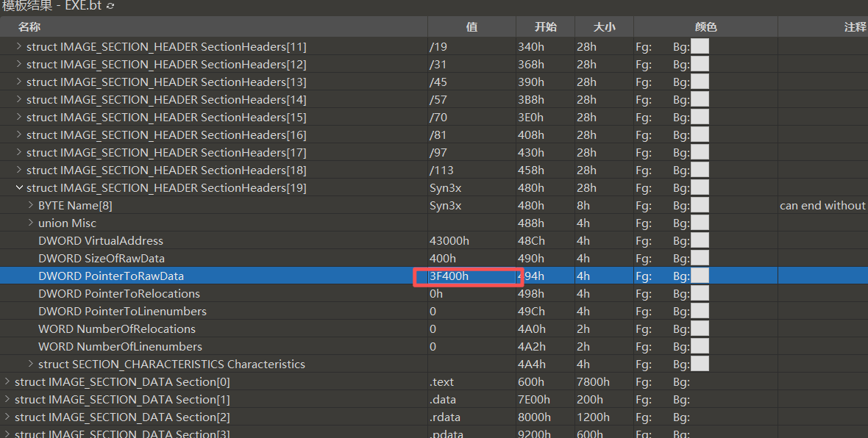Select the WORD NumberOfRelocations row
Screen dimensions: 868x438
117,329
